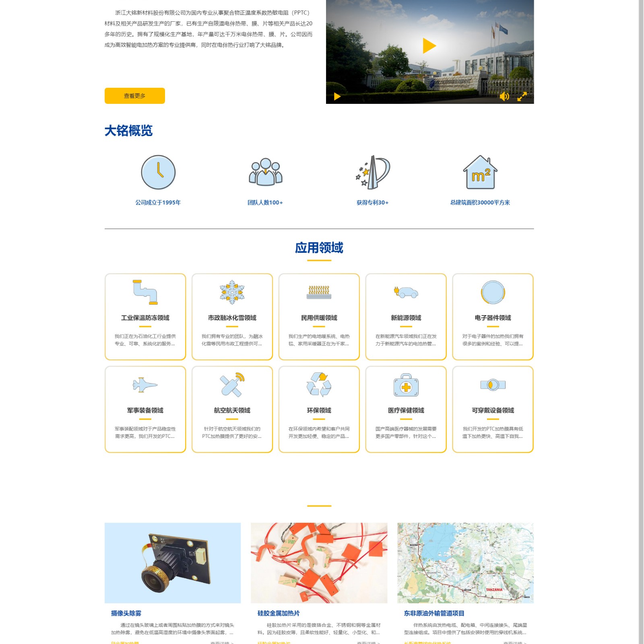Choose the fighter jet icon for 军事装备领域
This screenshot has height=644, width=644.
pyautogui.click(x=145, y=385)
